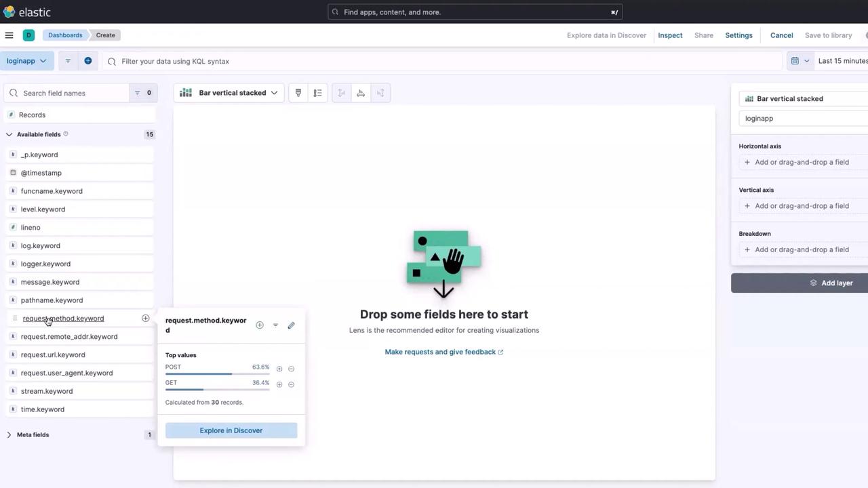The width and height of the screenshot is (868, 488).
Task: Click the Add layer button
Action: coord(800,283)
